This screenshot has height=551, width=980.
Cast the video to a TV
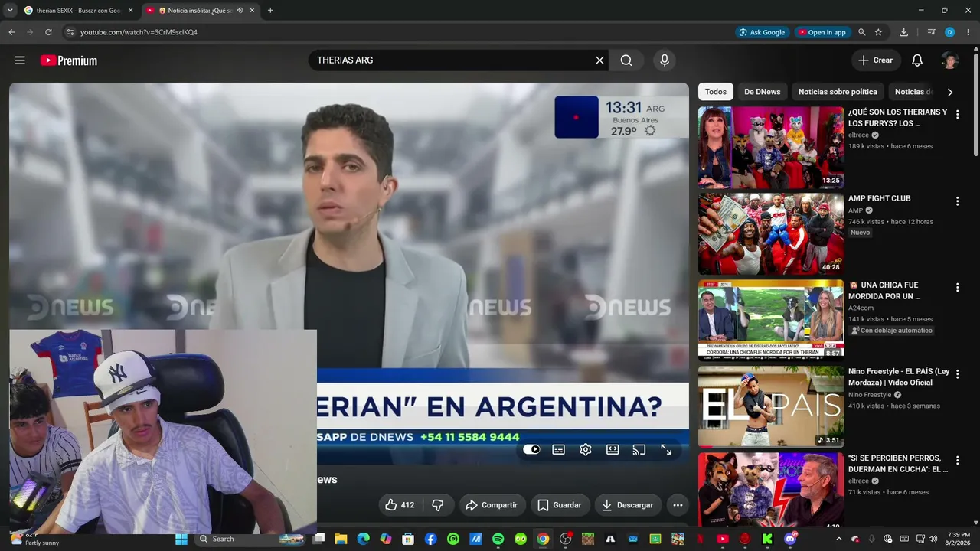click(x=639, y=450)
